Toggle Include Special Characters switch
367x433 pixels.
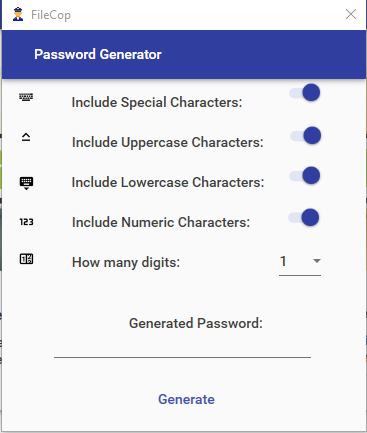tap(305, 93)
